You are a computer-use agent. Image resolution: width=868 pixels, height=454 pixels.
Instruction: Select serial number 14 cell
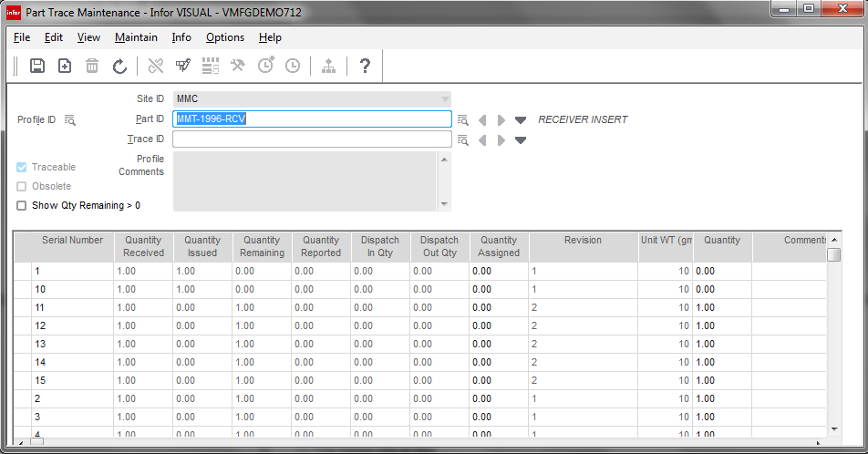73,363
